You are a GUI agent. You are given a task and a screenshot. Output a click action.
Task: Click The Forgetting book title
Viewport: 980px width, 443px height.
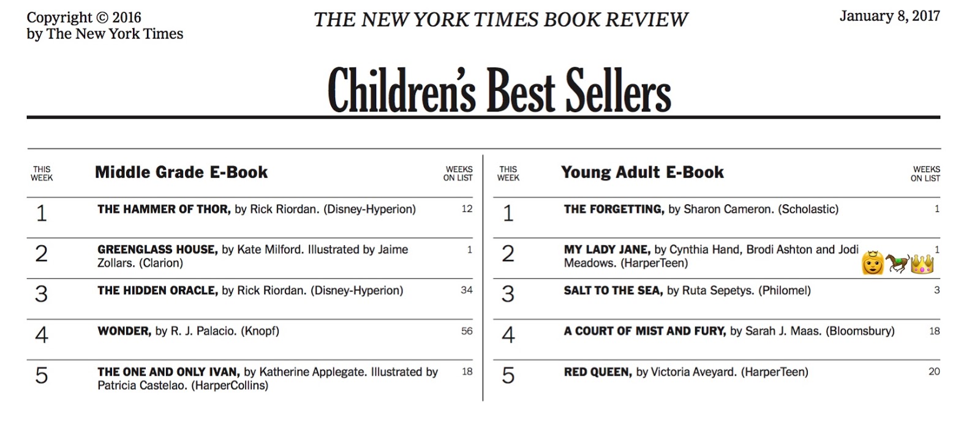pos(614,210)
